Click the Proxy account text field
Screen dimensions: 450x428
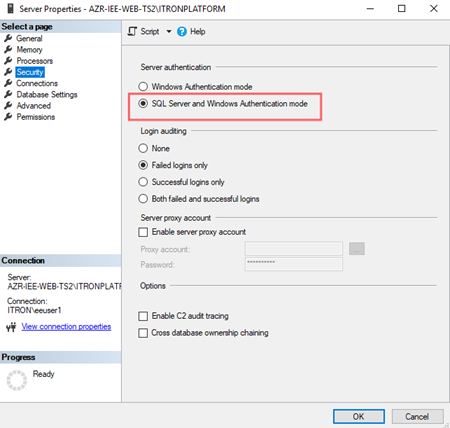click(294, 249)
